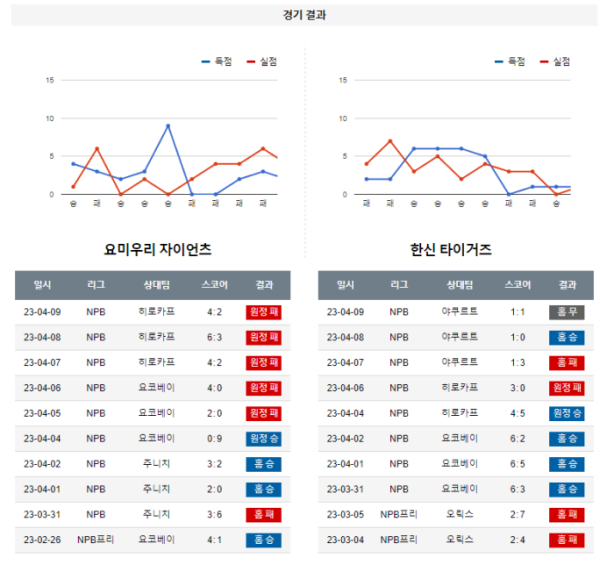Click 홈패 badge for Giants 23-03-31 game
600x572 pixels.
[x=264, y=515]
